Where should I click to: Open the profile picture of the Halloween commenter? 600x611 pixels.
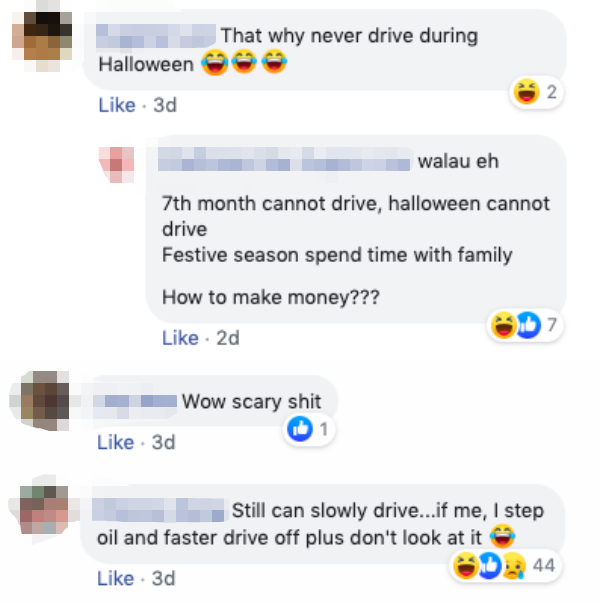[x=42, y=36]
